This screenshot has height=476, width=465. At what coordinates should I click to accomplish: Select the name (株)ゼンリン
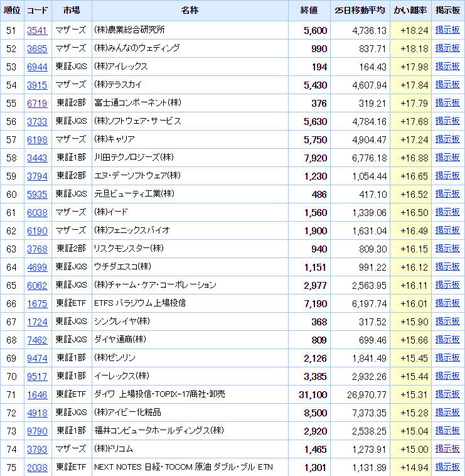115,358
